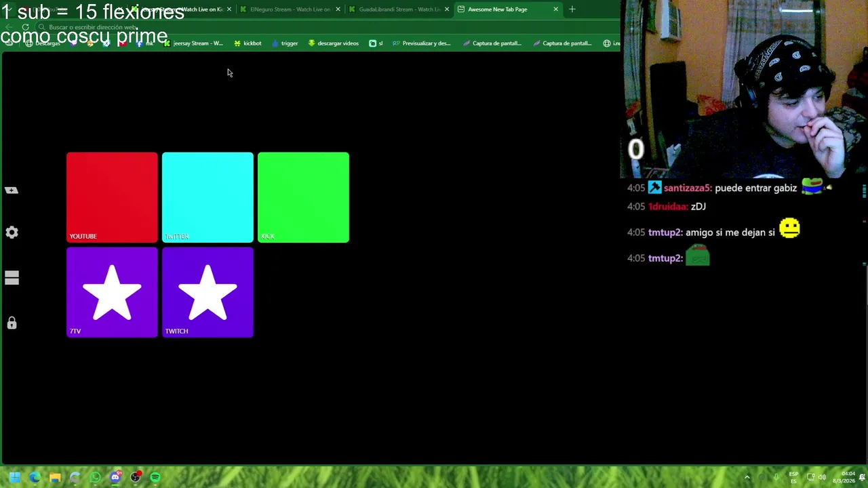Click the santizaza5 username in chat
868x488 pixels.
click(686, 188)
